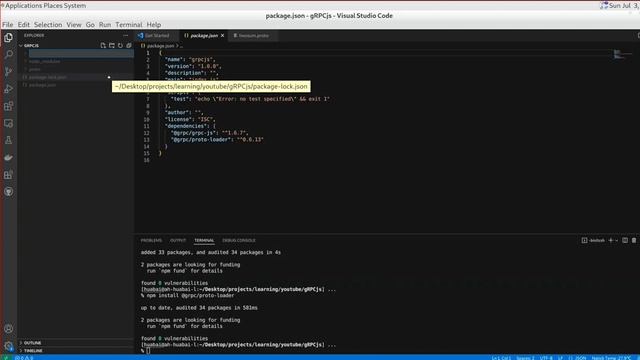Click the date and clock in top panel
This screenshot has width=640, height=360.
[624, 5]
